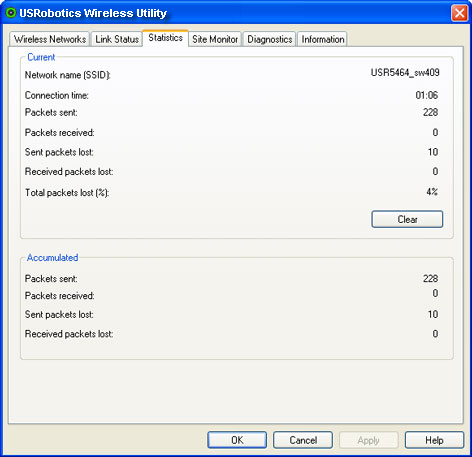Select the SSID value USR5464_sw409

coord(405,73)
